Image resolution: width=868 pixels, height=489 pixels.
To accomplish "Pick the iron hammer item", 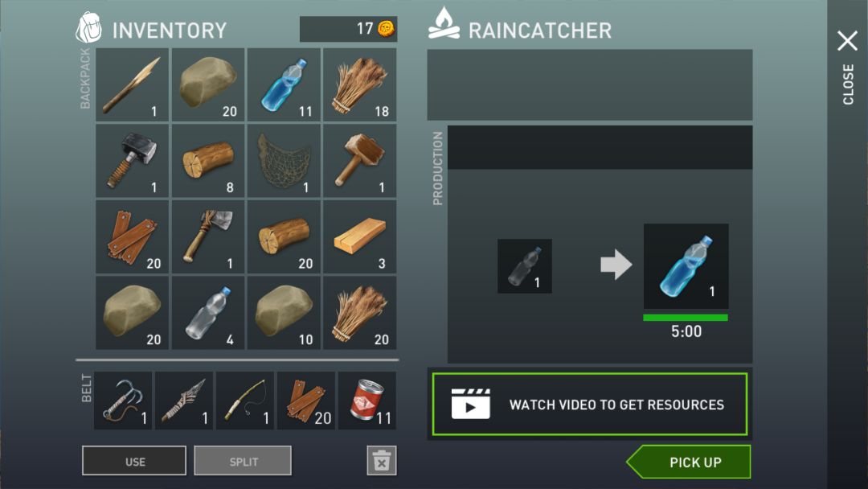I will (x=133, y=161).
